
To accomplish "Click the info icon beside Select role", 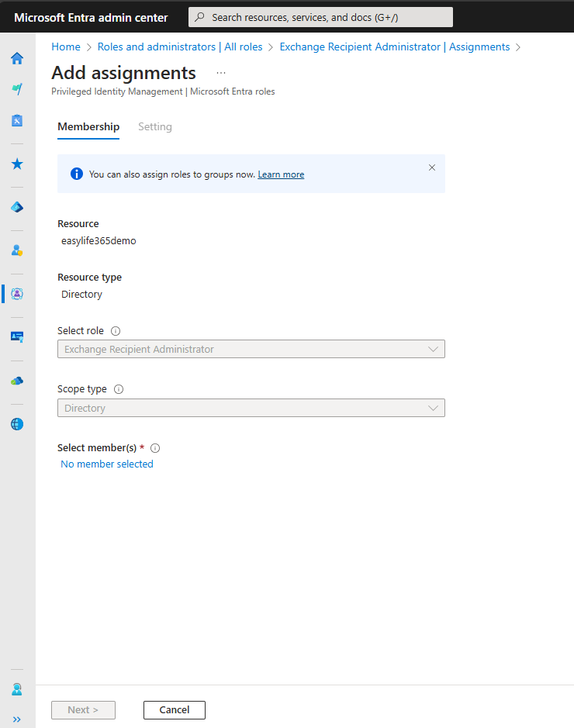I will pos(116,331).
